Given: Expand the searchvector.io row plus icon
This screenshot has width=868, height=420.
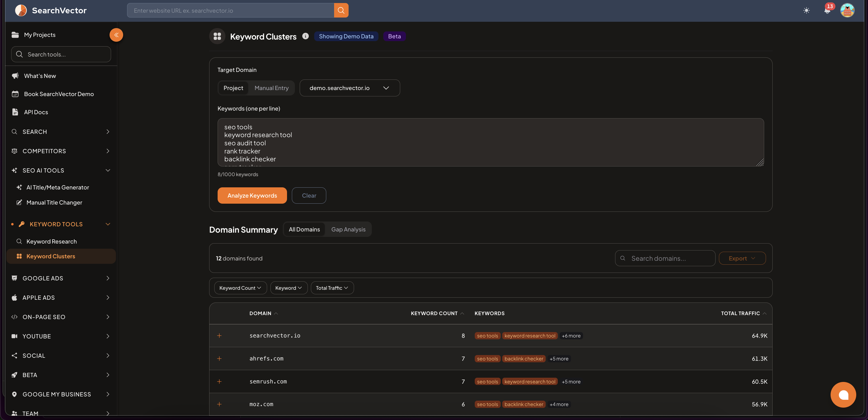Looking at the screenshot, I should [x=219, y=336].
